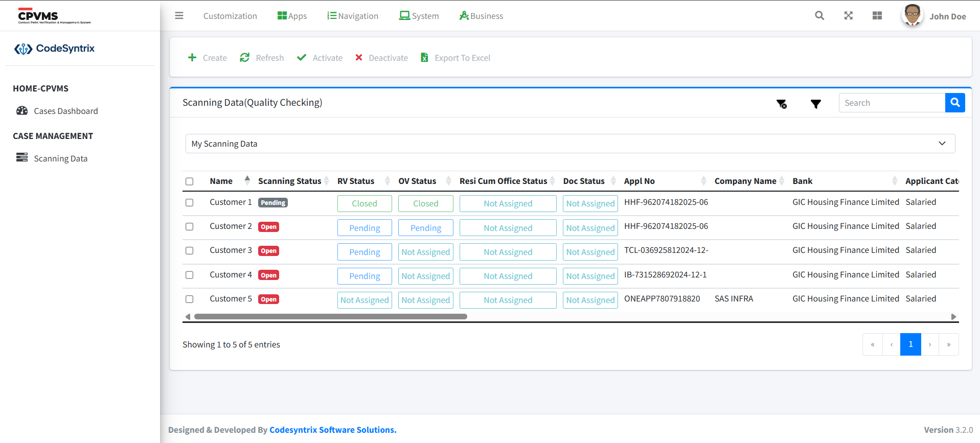
Task: Click Export To Excel icon
Action: (424, 58)
